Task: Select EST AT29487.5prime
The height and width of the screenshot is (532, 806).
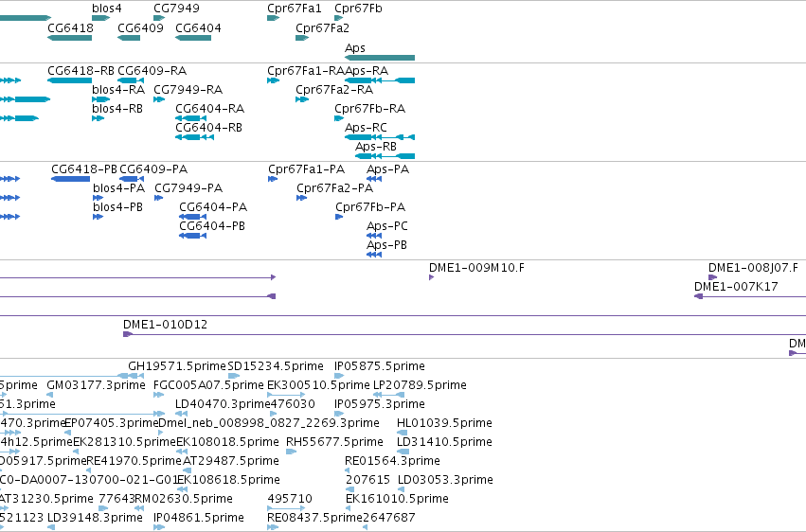Action: (231, 461)
